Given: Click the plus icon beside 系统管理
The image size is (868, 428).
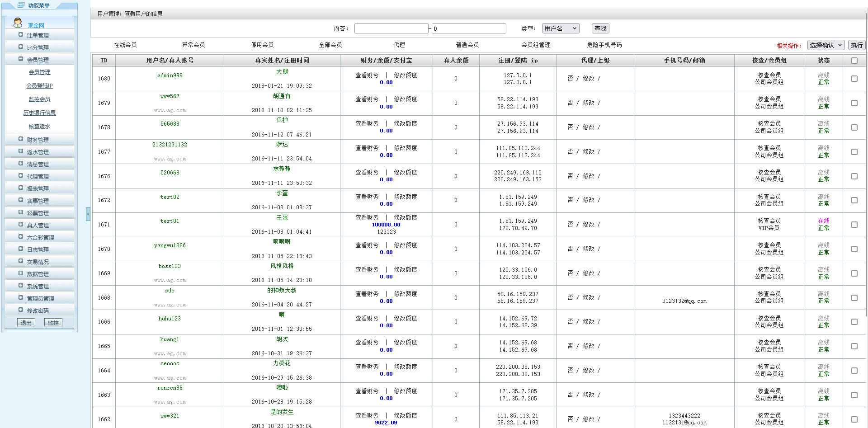Looking at the screenshot, I should tap(21, 286).
